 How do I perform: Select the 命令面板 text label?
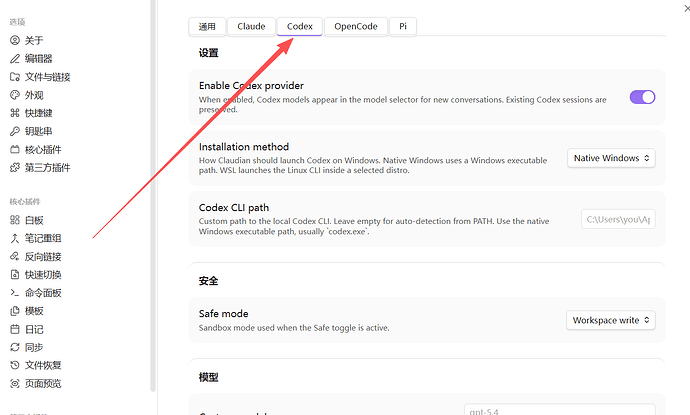coord(43,293)
